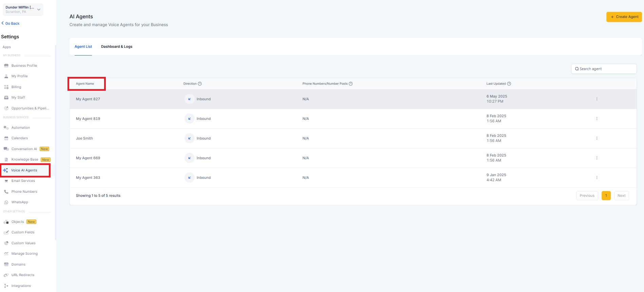The width and height of the screenshot is (644, 292).
Task: Click the Billing icon in sidebar
Action: 6,87
